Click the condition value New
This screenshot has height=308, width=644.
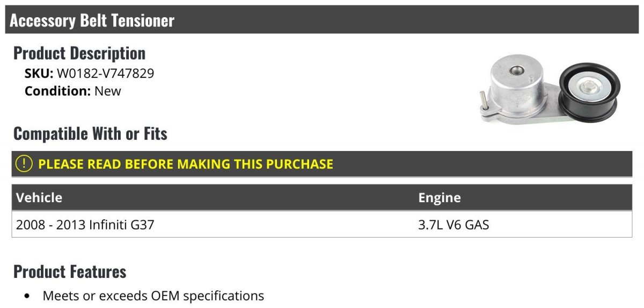[108, 91]
